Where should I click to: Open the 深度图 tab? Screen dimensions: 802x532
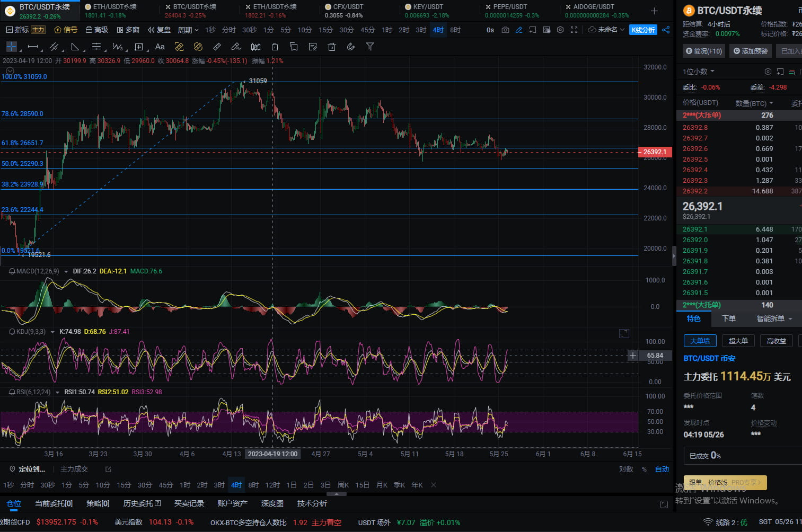[x=272, y=503]
